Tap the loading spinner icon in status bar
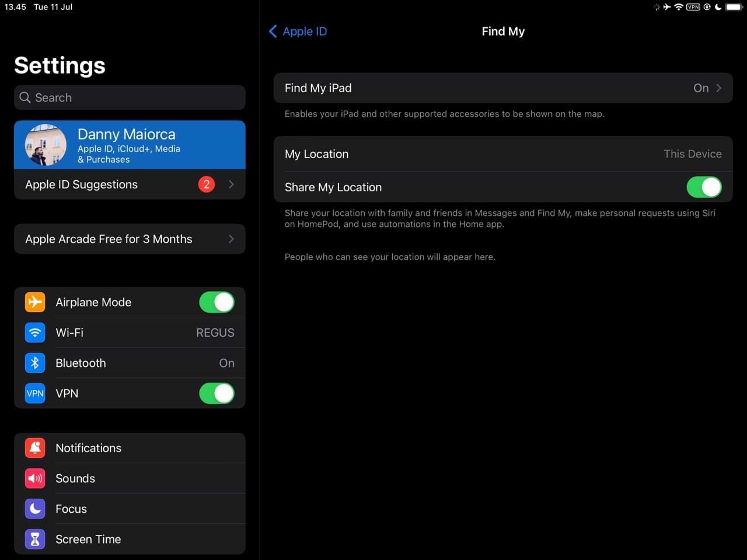 tap(657, 7)
